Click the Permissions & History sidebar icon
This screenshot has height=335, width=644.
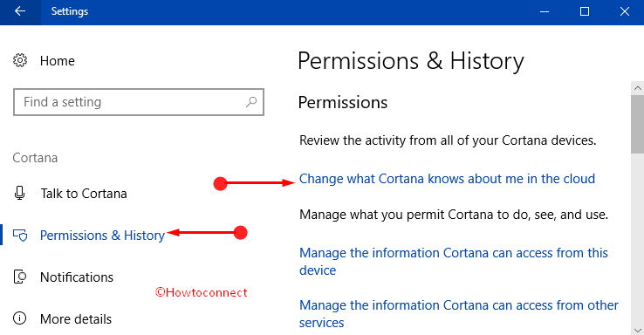(20, 236)
